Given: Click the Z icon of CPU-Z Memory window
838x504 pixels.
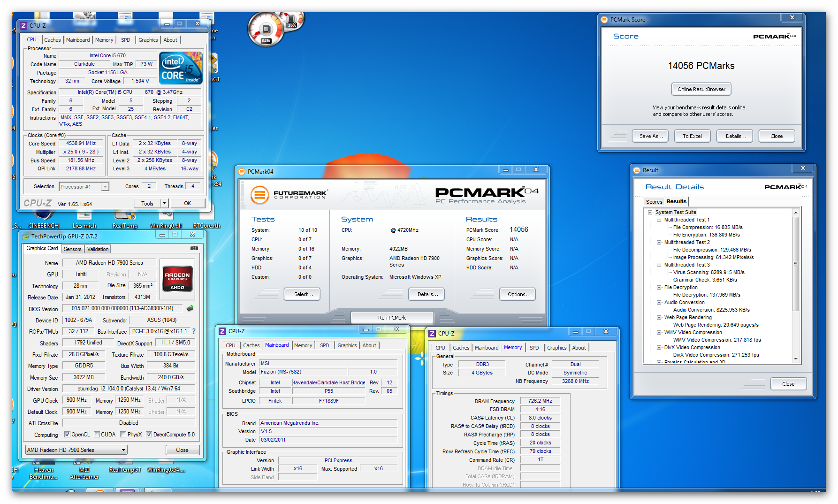Looking at the screenshot, I should pyautogui.click(x=432, y=334).
